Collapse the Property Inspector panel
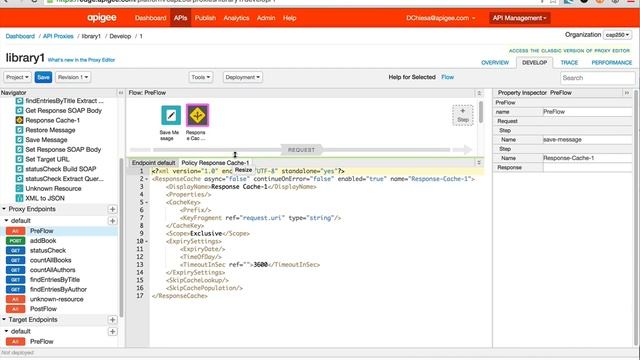 coord(627,93)
